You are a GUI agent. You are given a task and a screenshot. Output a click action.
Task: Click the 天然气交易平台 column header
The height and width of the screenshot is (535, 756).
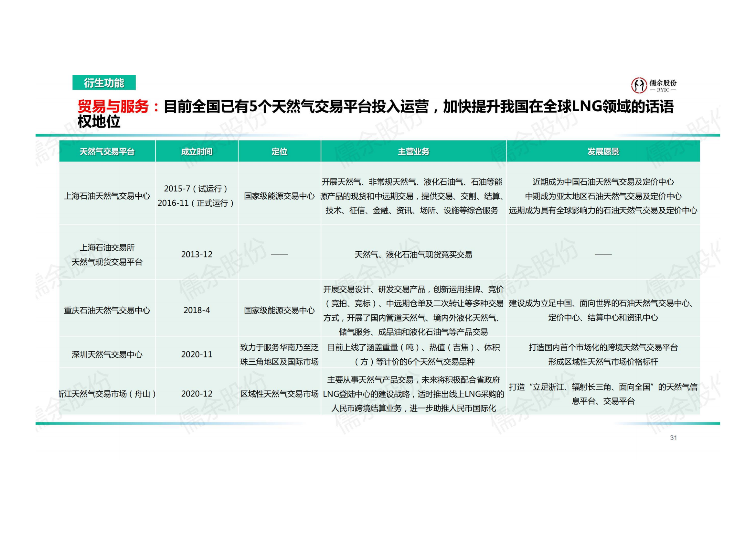[107, 151]
